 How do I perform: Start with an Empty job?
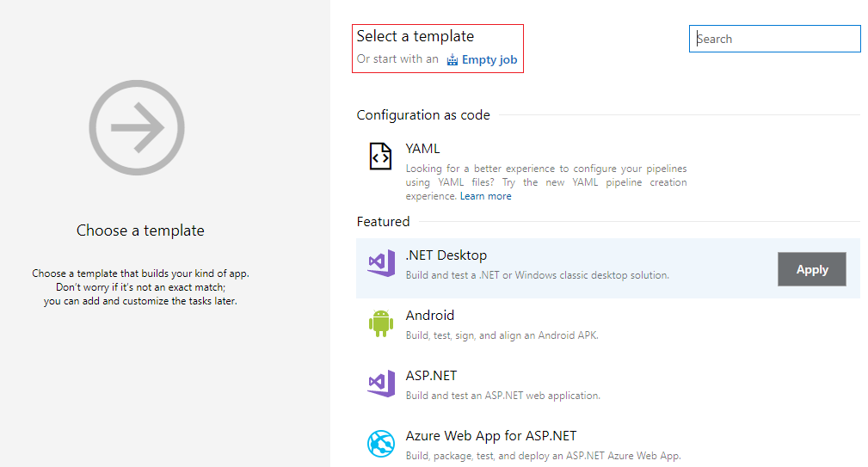click(x=489, y=59)
